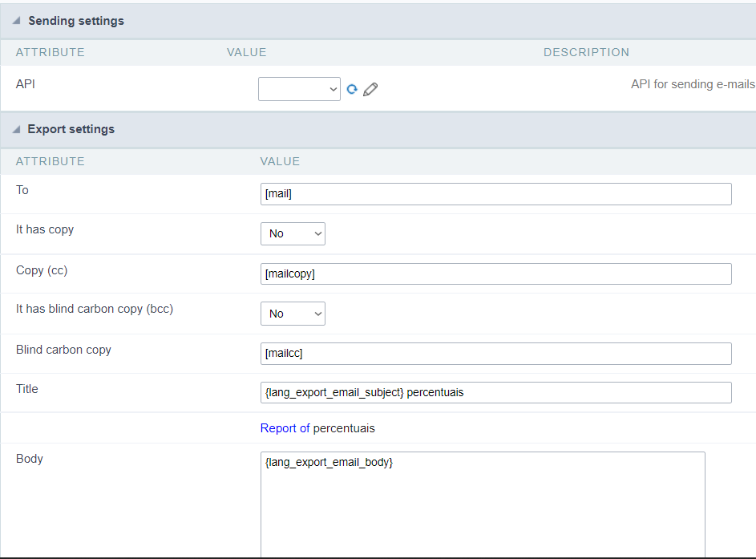Focus the Title field with email subject
Image resolution: width=756 pixels, height=559 pixels.
coord(495,392)
